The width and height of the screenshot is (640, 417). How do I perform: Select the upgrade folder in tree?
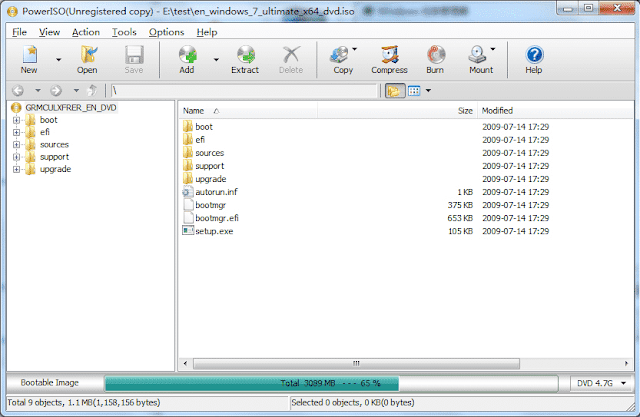coord(55,169)
